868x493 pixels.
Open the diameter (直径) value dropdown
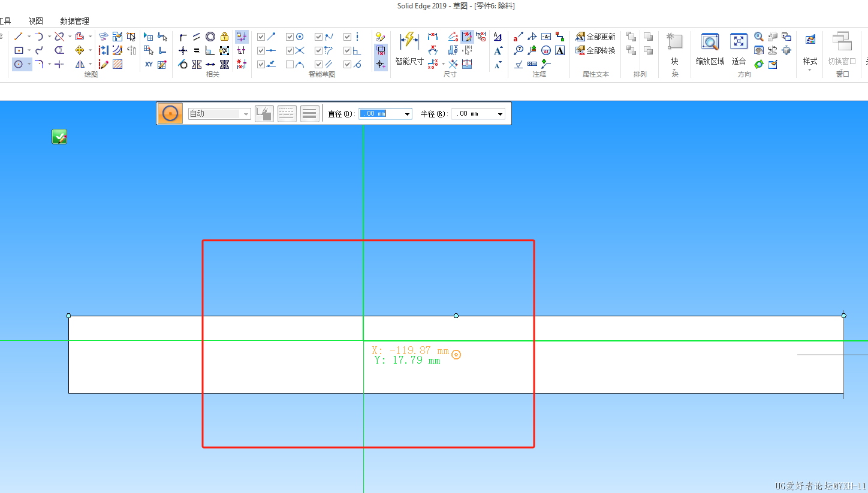pyautogui.click(x=408, y=114)
